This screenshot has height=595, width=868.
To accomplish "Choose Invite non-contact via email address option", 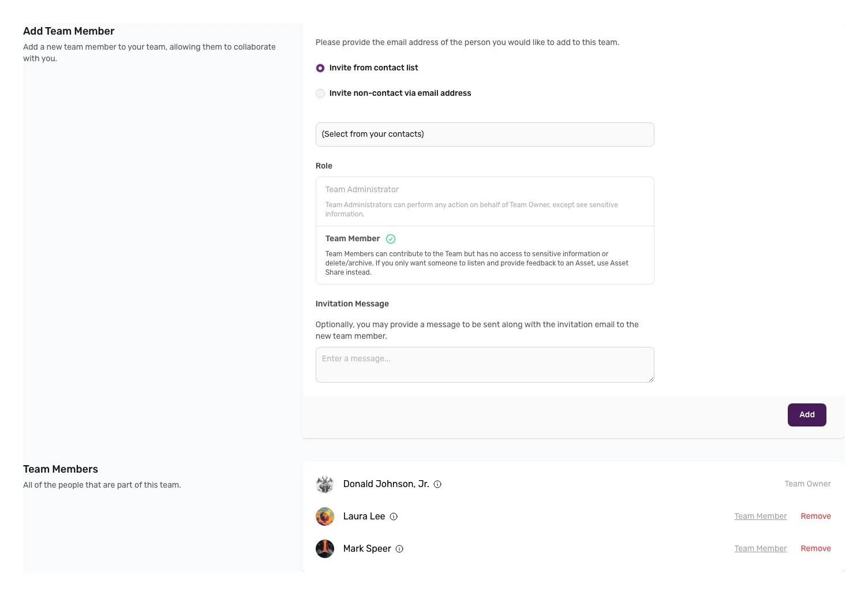I will tap(320, 93).
